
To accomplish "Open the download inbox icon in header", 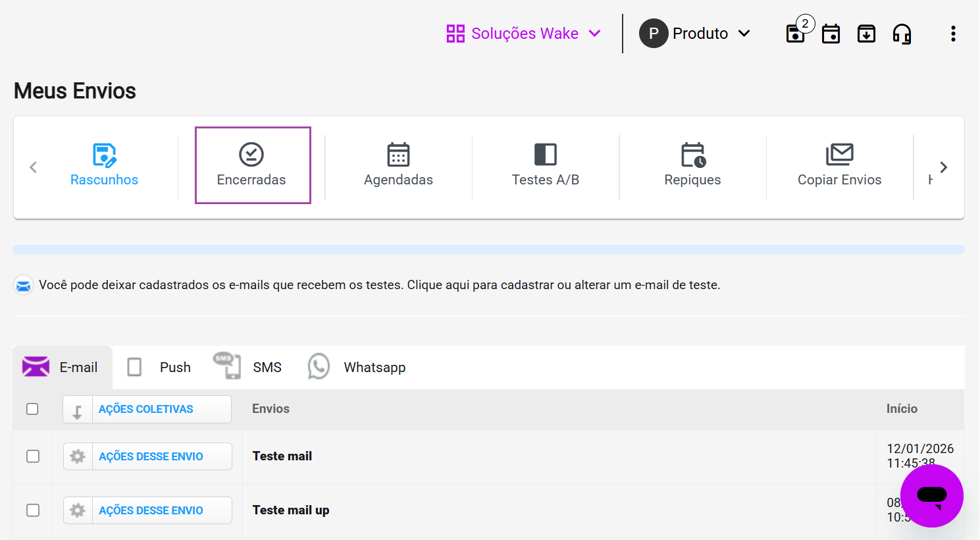I will click(866, 34).
